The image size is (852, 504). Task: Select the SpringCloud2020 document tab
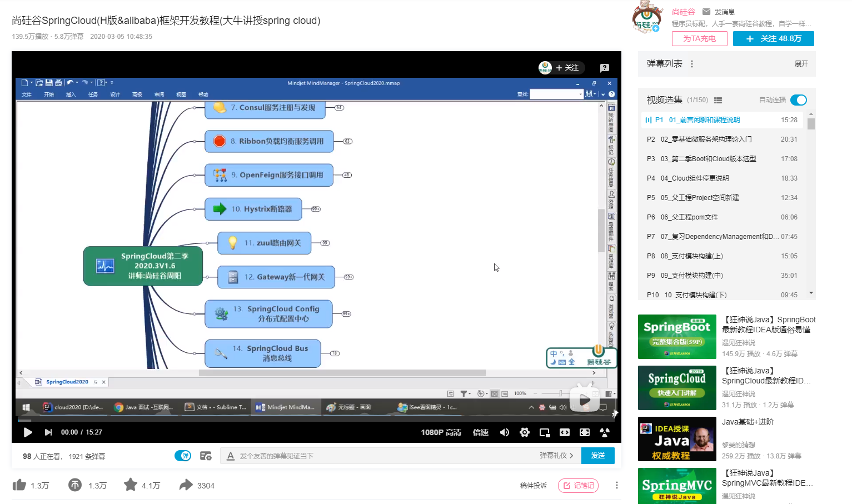(x=68, y=382)
